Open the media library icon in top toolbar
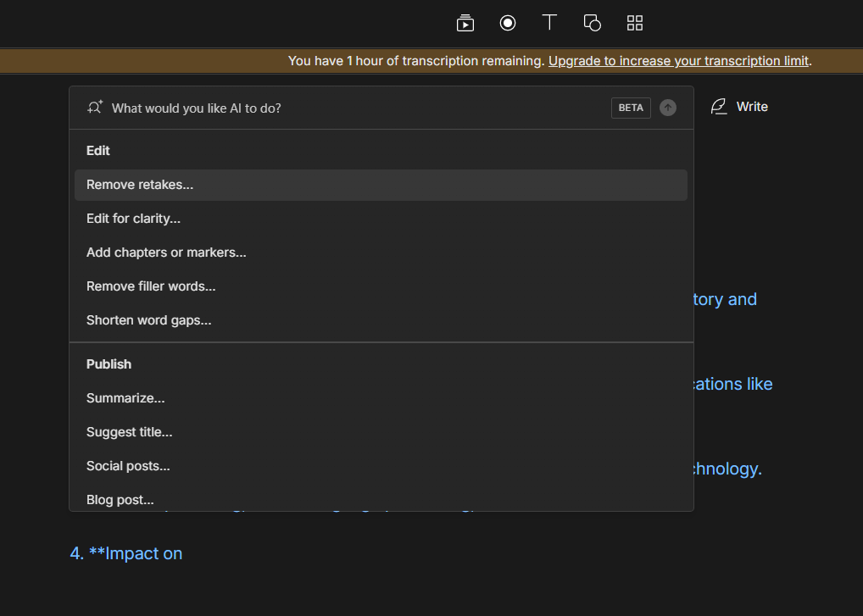863x616 pixels. coord(465,23)
